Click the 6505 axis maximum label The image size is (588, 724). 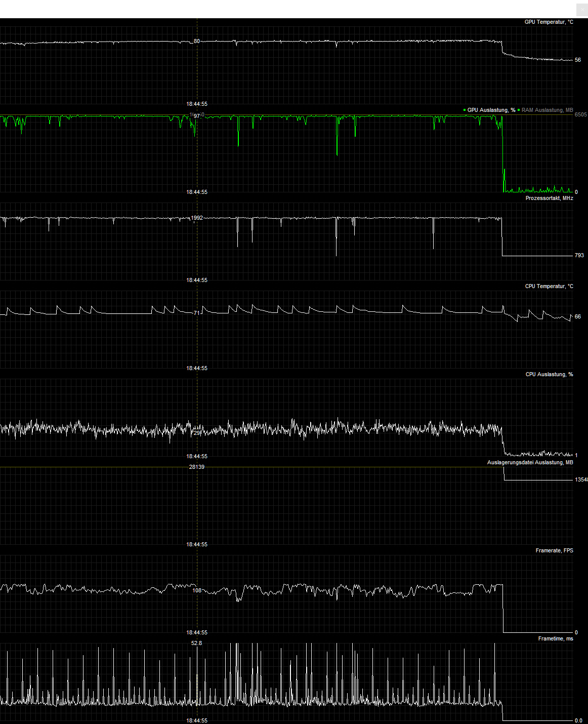tap(580, 115)
